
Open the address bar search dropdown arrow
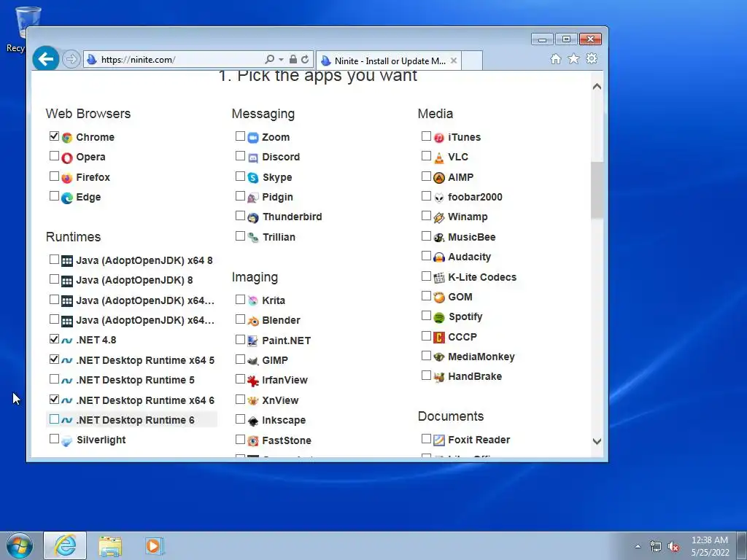pyautogui.click(x=281, y=60)
